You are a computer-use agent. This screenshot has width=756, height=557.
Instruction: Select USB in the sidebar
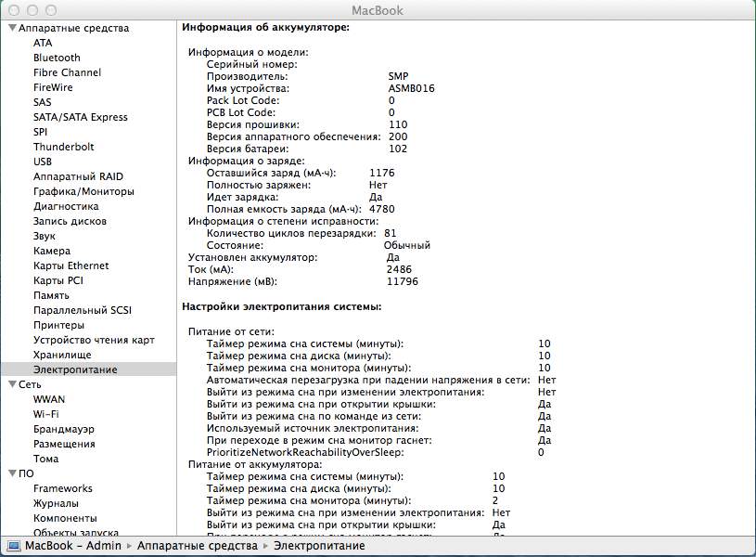[43, 162]
